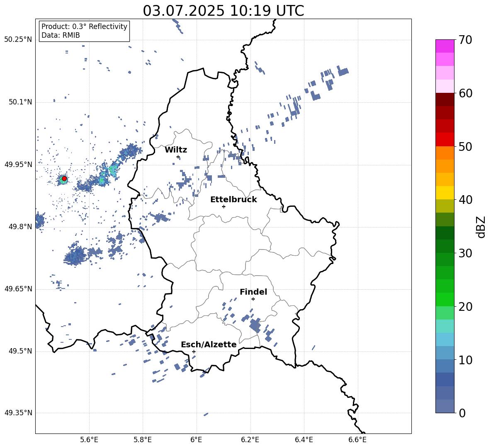Click the 'dBZ' colorbar axis label

pos(480,227)
